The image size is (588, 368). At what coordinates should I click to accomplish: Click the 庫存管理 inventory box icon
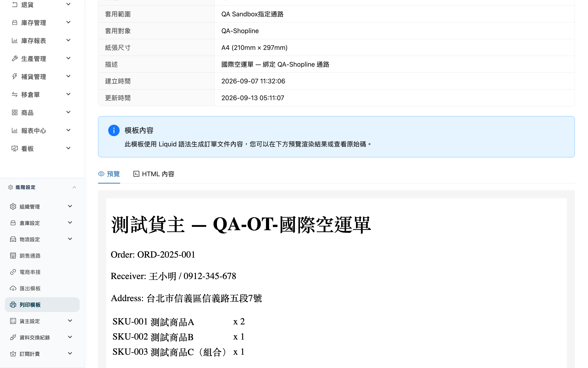click(14, 22)
